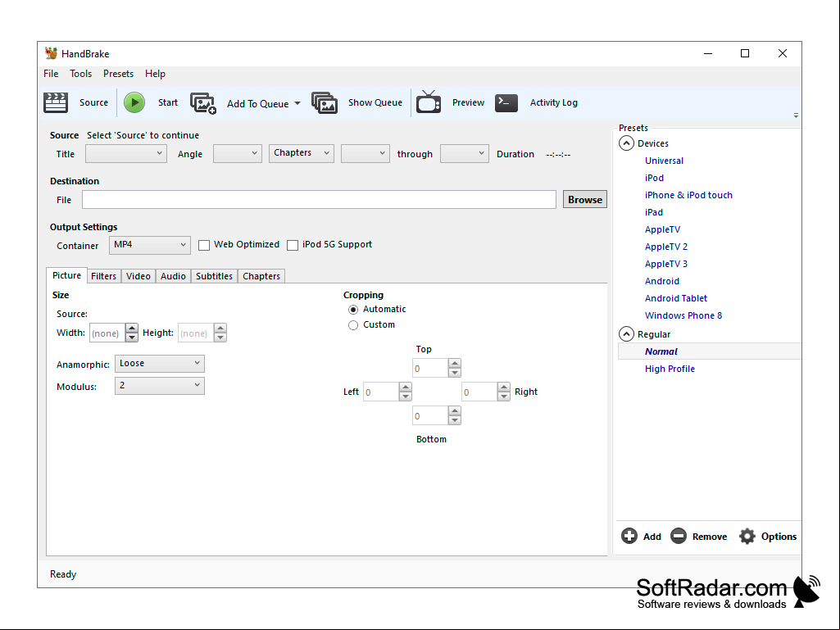
Task: Decrease Width using down stepper arrow
Action: click(x=132, y=338)
